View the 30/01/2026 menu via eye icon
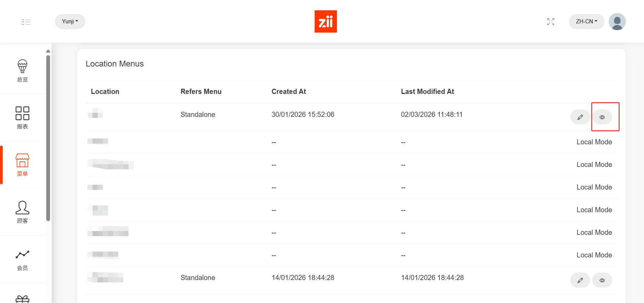644x303 pixels. click(x=602, y=117)
